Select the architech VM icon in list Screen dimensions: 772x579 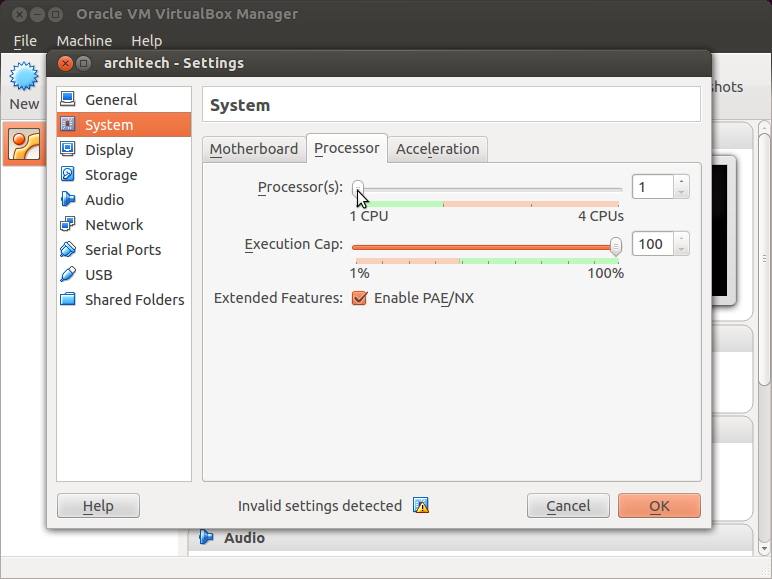tap(24, 145)
